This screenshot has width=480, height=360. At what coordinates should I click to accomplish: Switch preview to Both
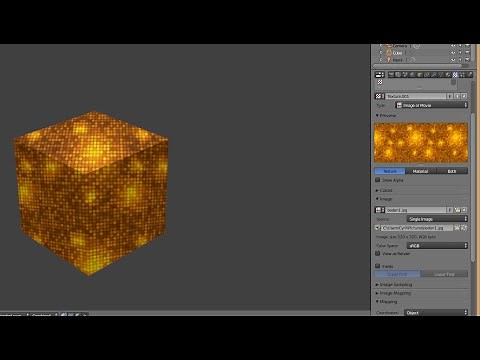click(452, 171)
